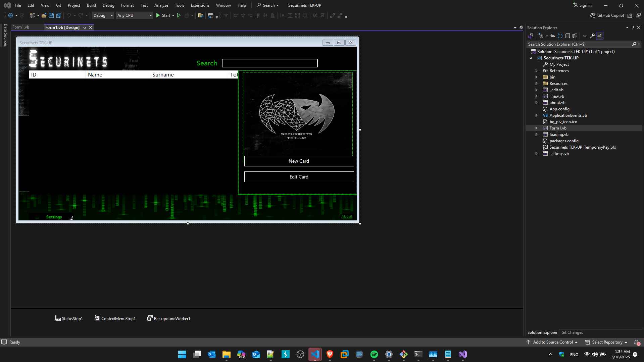644x362 pixels.
Task: Open File Explorer from the taskbar
Action: [227, 354]
